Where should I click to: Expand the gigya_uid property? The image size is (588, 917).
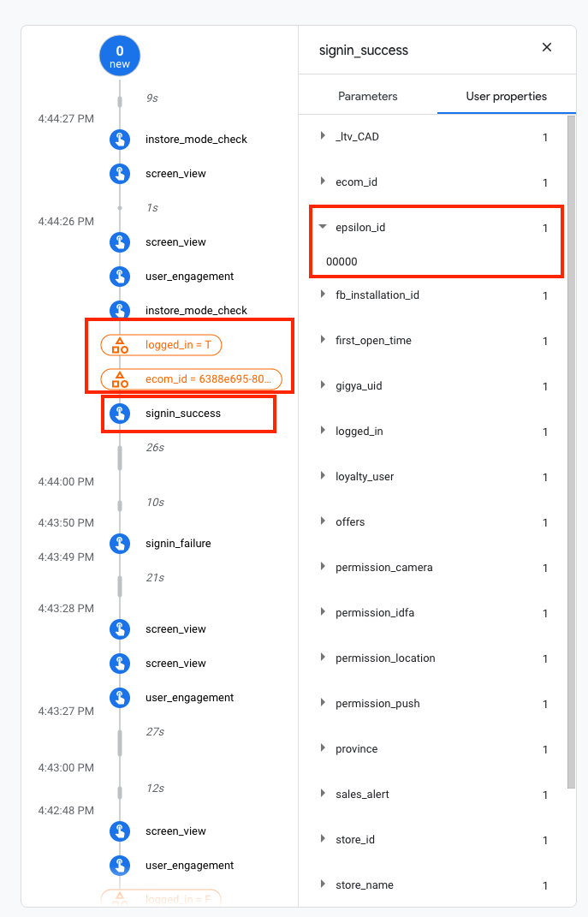pyautogui.click(x=323, y=384)
